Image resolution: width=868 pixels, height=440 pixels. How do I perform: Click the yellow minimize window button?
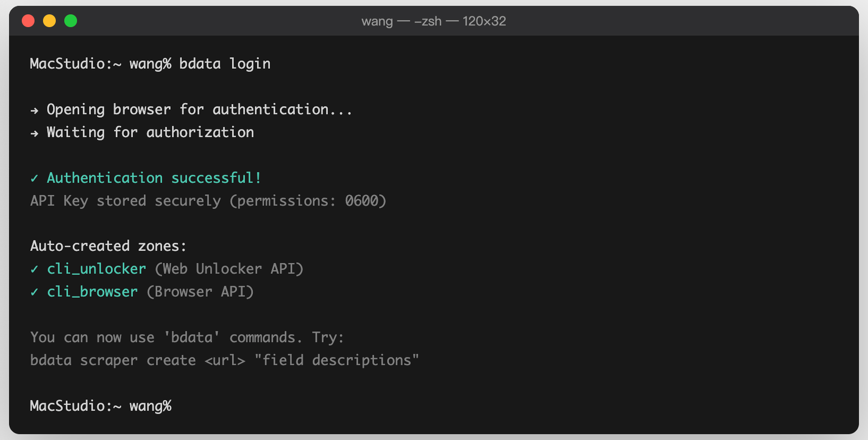point(49,21)
